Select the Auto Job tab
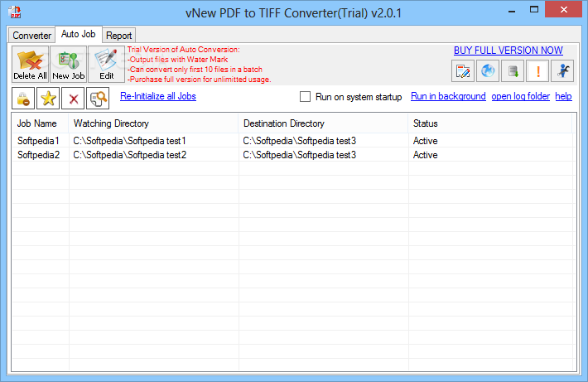 [x=79, y=34]
